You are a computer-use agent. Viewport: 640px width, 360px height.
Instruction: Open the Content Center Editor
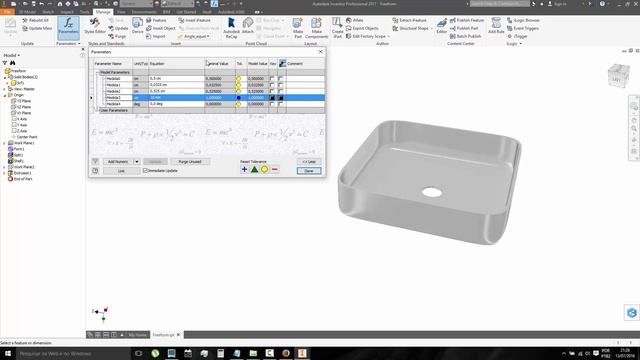tap(442, 26)
